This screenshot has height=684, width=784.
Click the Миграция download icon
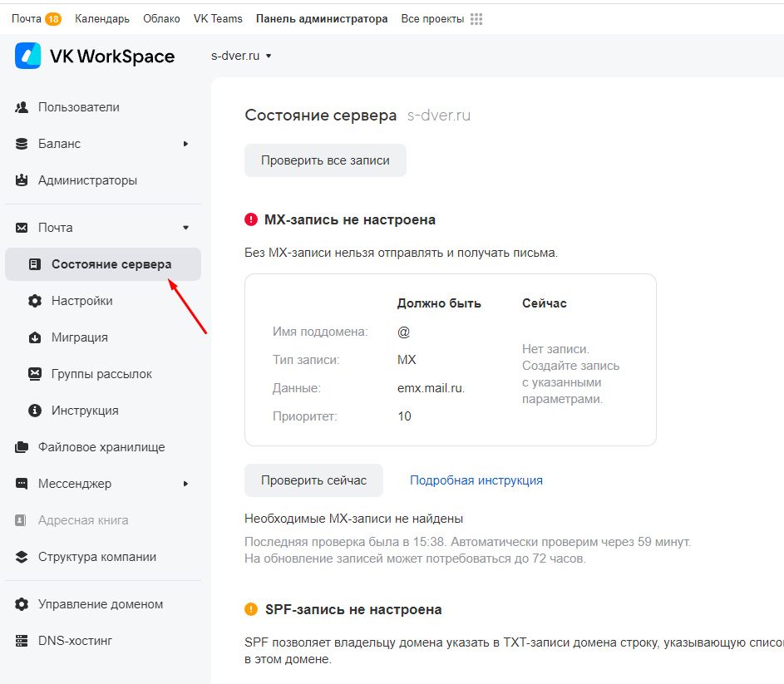click(x=34, y=337)
